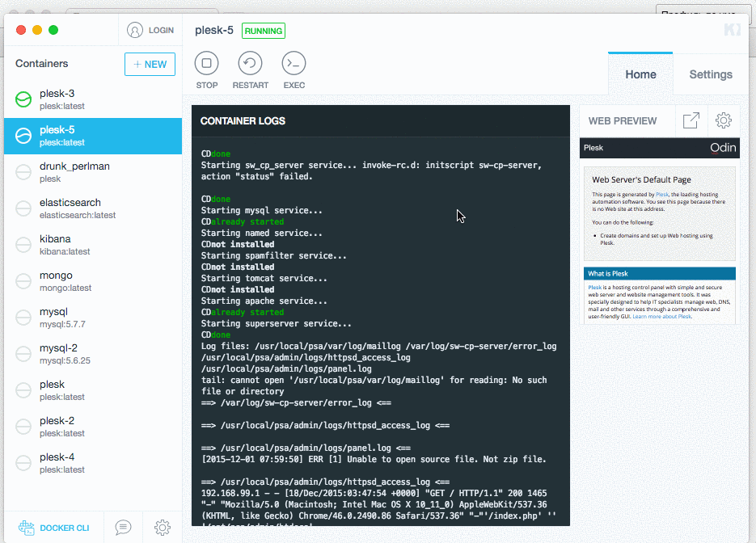Click plesk-2 stopped status icon
Viewport: 756px width, 543px height.
tap(23, 427)
